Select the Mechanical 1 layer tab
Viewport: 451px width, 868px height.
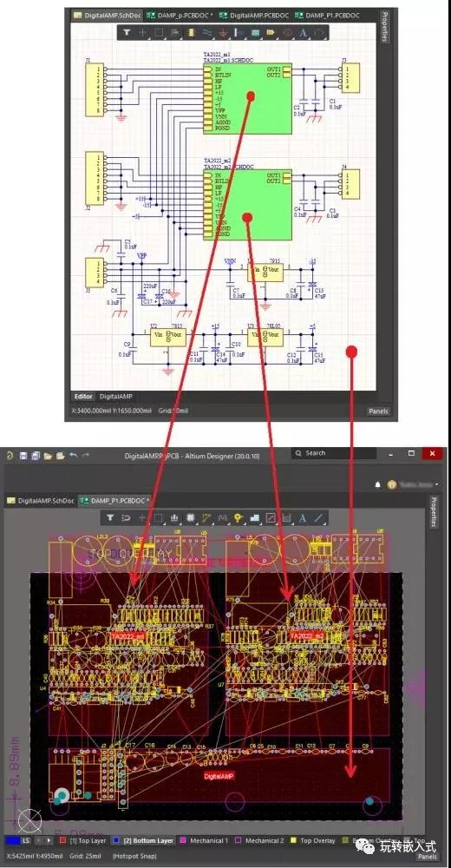tap(204, 841)
